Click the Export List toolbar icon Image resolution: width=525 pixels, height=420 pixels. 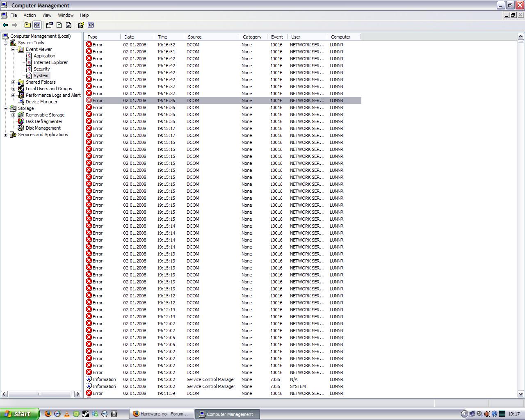(68, 25)
